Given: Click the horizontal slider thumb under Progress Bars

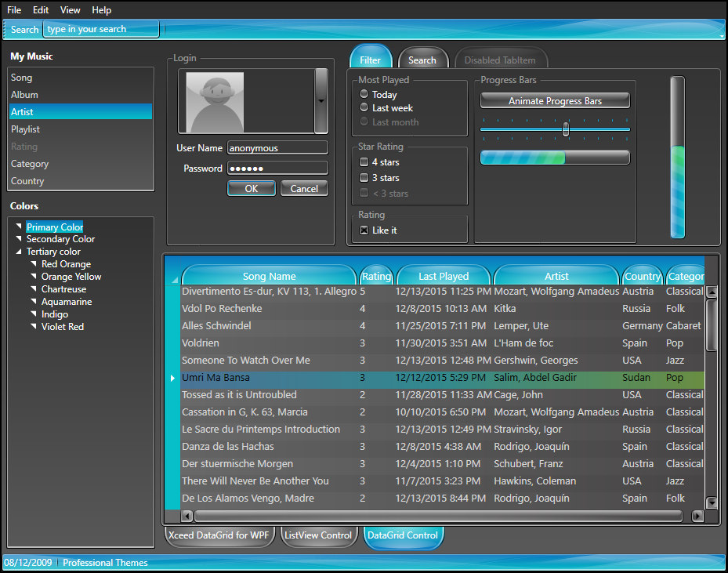Looking at the screenshot, I should (566, 129).
